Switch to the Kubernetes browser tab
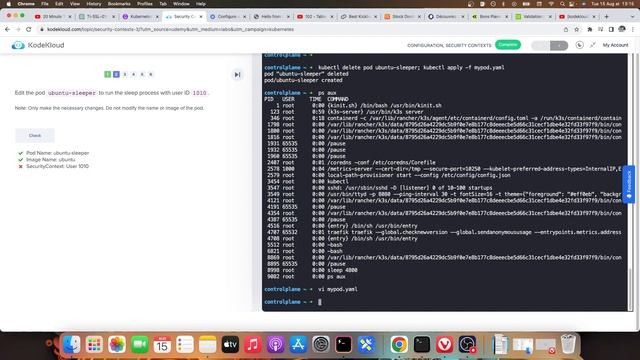Screen dimensions: 640x360 tap(141, 16)
